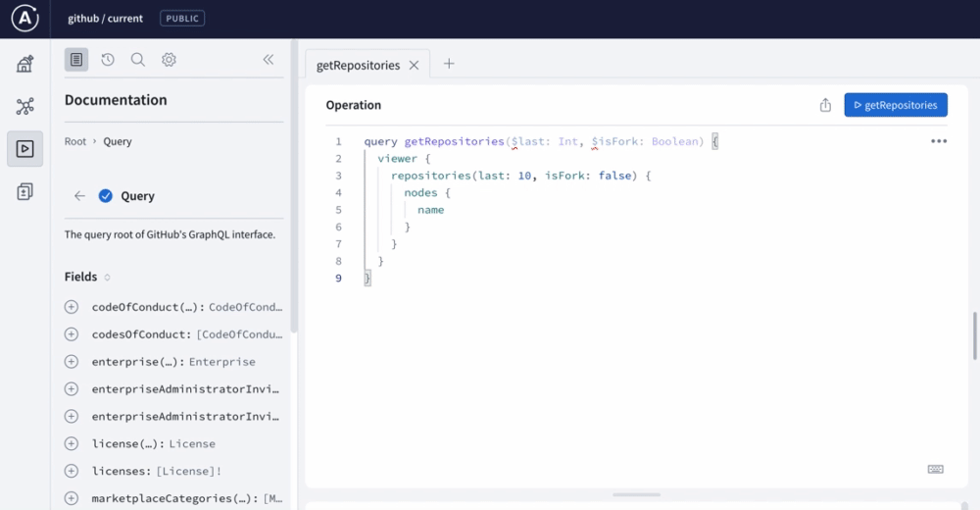
Task: Add codeOfConduct field with its plus icon
Action: pos(72,307)
